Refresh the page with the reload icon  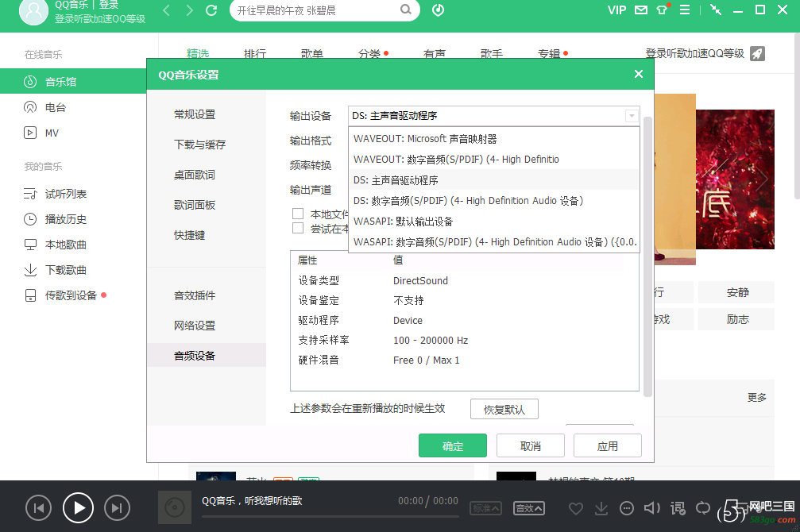211,10
